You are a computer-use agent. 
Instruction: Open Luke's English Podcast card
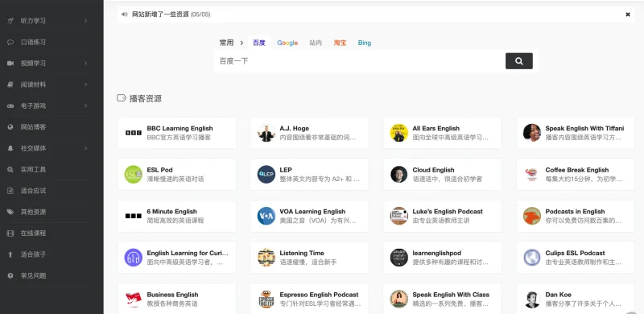pyautogui.click(x=442, y=216)
